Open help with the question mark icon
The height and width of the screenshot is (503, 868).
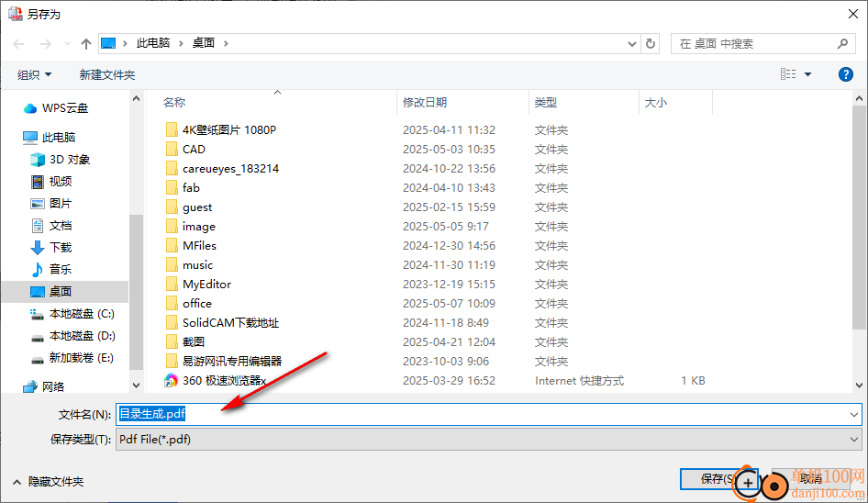(x=845, y=74)
